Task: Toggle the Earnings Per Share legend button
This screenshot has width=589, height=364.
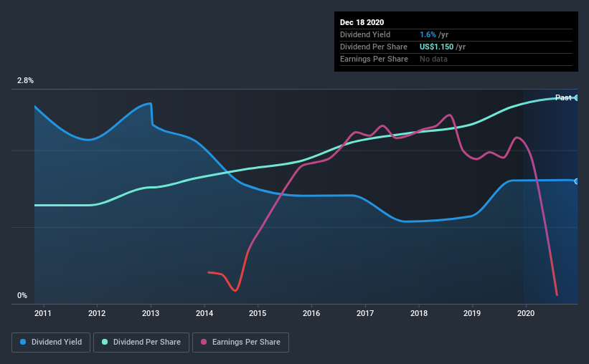Action: (x=240, y=343)
